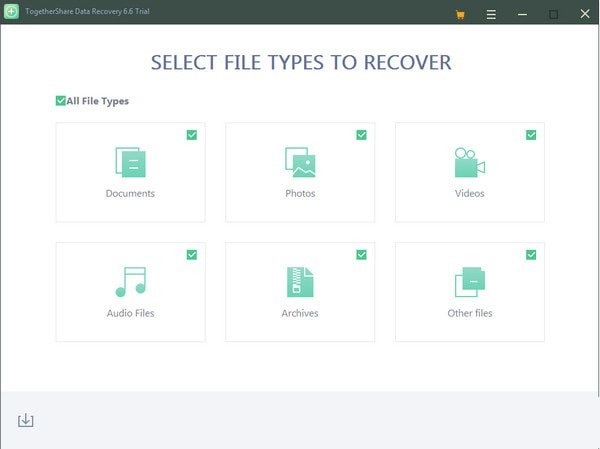Open the hamburger menu in title bar
The width and height of the screenshot is (600, 449).
pyautogui.click(x=491, y=15)
